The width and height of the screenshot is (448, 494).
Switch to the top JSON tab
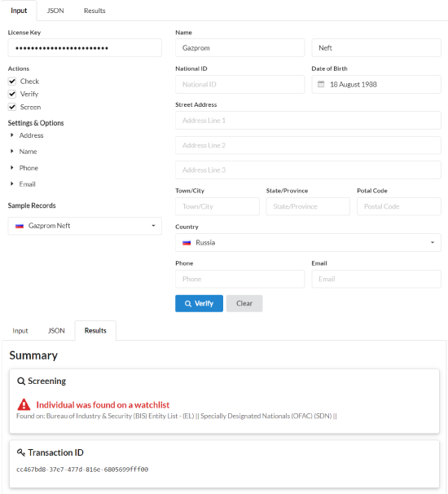(55, 11)
